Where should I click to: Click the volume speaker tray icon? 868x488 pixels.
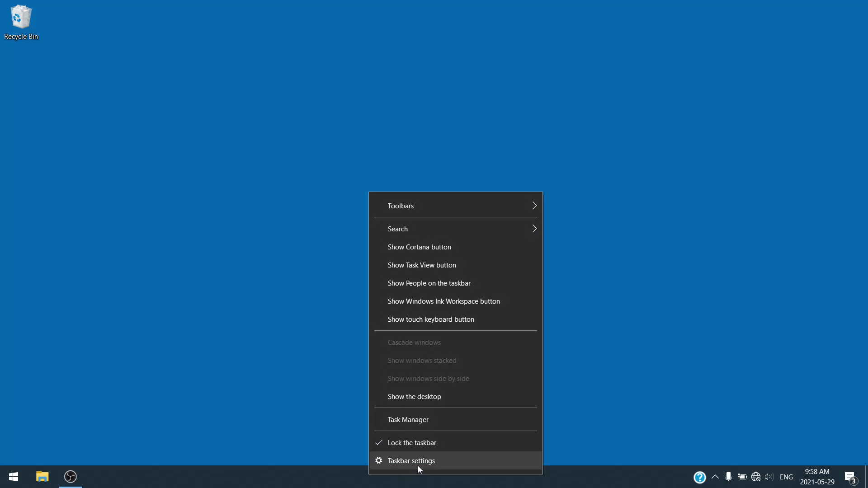pyautogui.click(x=769, y=477)
